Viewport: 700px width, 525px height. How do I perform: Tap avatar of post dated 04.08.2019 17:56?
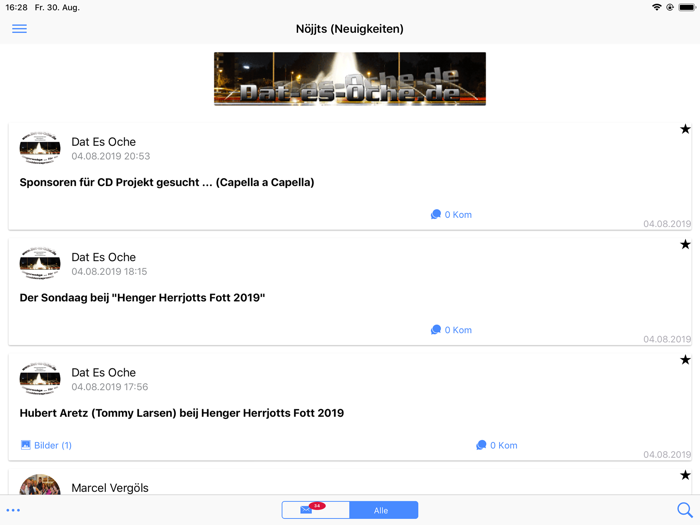40,379
